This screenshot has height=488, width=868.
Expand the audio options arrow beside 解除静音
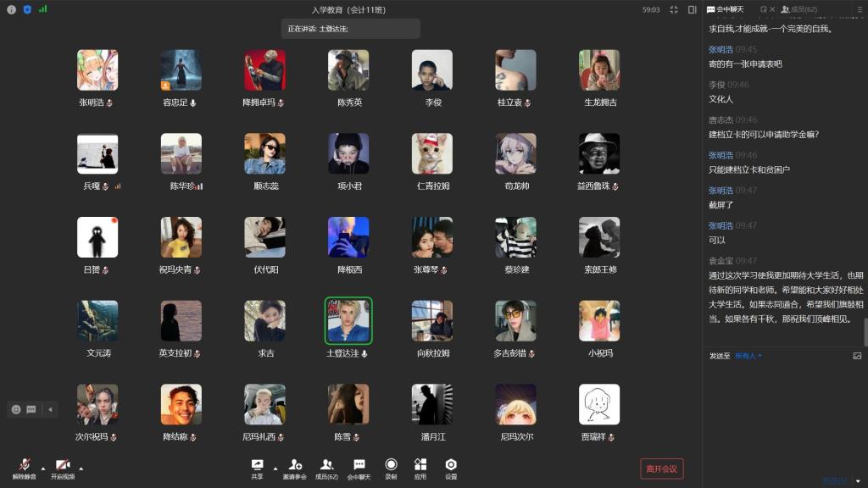tap(42, 468)
